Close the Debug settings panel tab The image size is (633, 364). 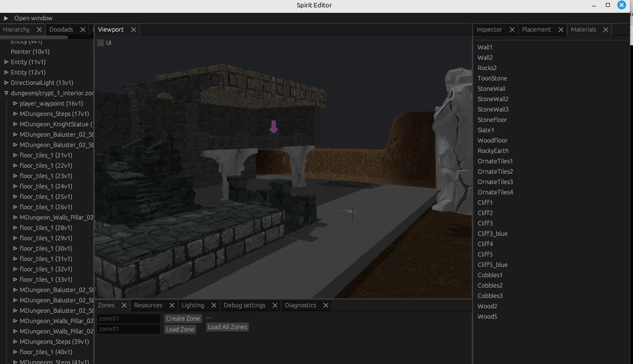point(274,305)
